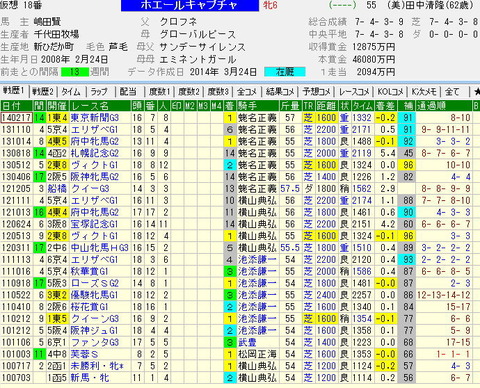Click the green 13 週間 interval indicator
The image size is (480, 388).
tap(75, 72)
